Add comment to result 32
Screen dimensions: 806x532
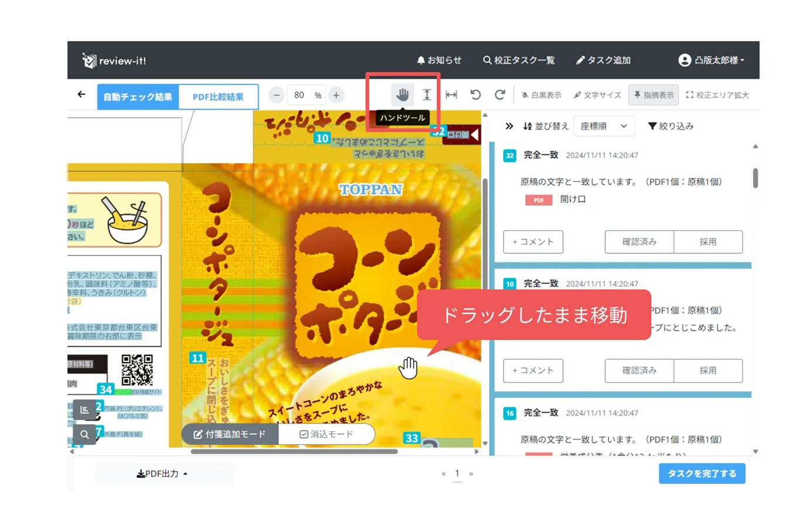(533, 241)
